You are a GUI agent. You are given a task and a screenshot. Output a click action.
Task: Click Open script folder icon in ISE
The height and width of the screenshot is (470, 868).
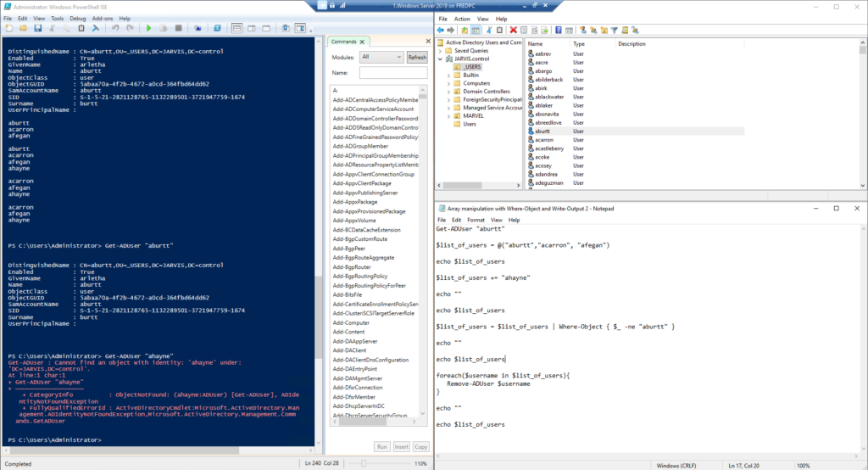tap(23, 28)
